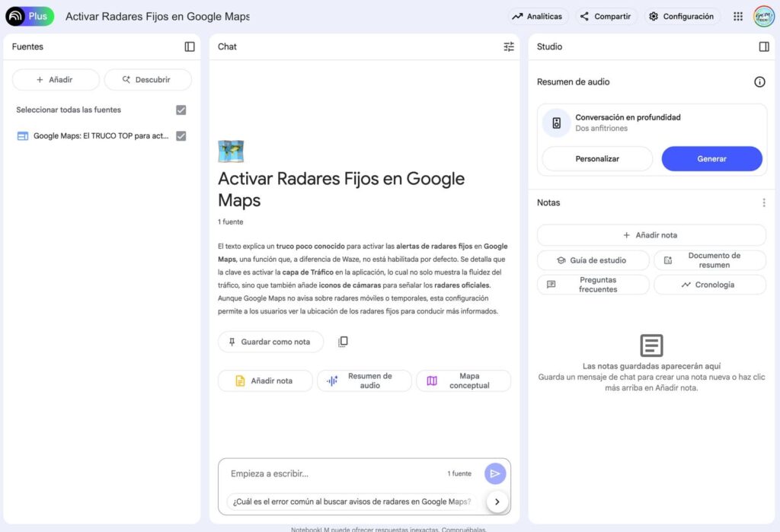Image resolution: width=780 pixels, height=532 pixels.
Task: Click the 1 fuente label in input
Action: [459, 474]
